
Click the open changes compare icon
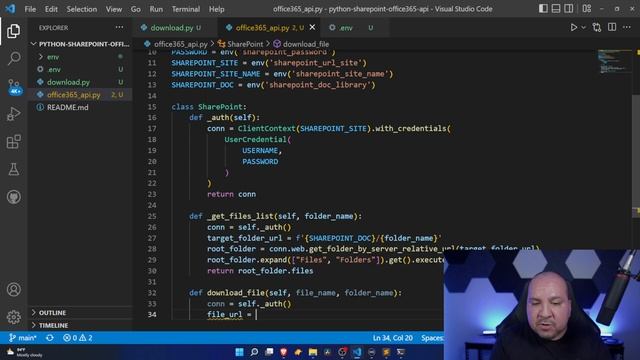[597, 27]
